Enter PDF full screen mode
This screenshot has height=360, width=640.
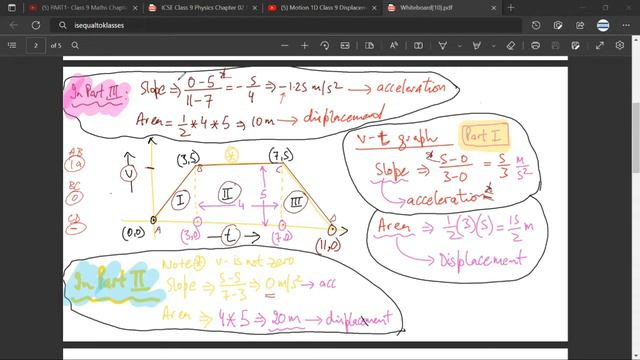click(600, 45)
